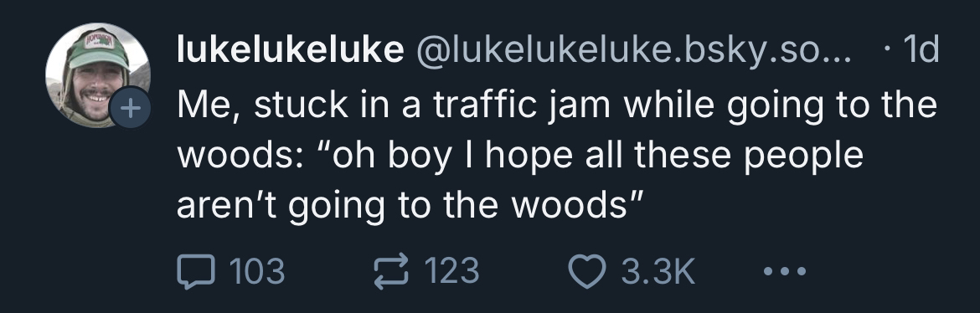980x313 pixels.
Task: Open the author's round profile photo
Action: (97, 75)
